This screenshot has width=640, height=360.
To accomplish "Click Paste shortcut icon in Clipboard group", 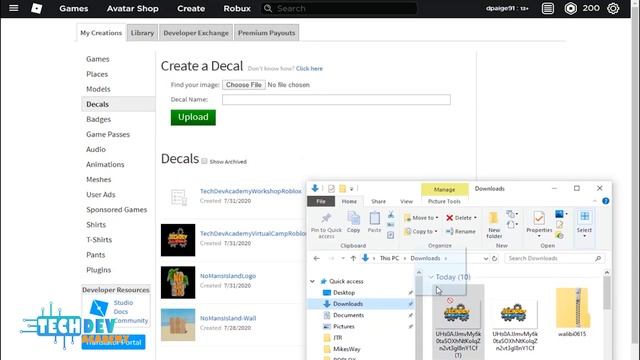I will [391, 235].
